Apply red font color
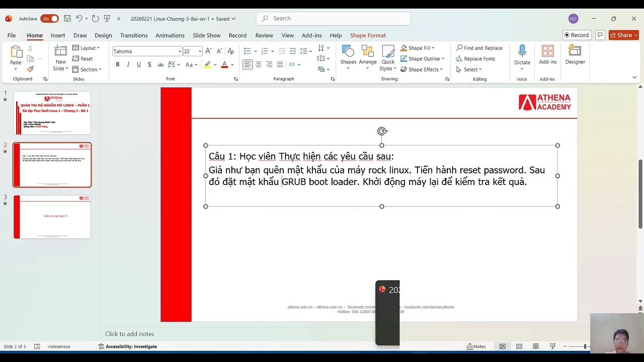 (x=224, y=64)
